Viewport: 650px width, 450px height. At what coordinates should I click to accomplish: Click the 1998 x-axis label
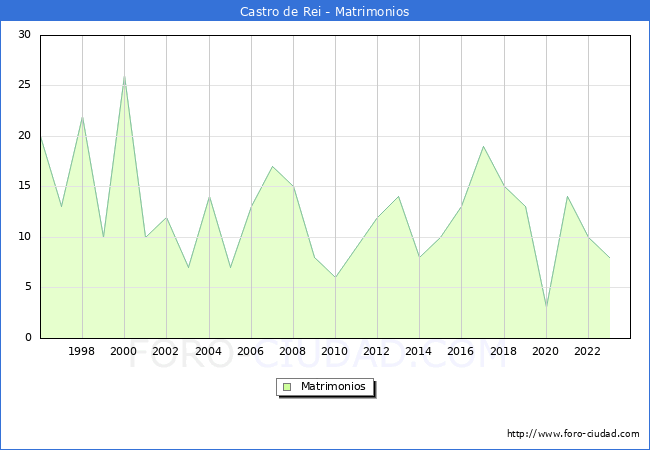click(81, 351)
